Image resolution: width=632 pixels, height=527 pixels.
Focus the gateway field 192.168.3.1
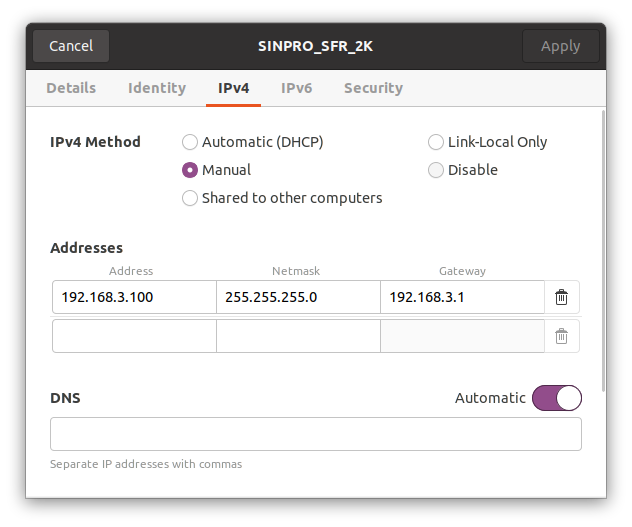tap(462, 297)
